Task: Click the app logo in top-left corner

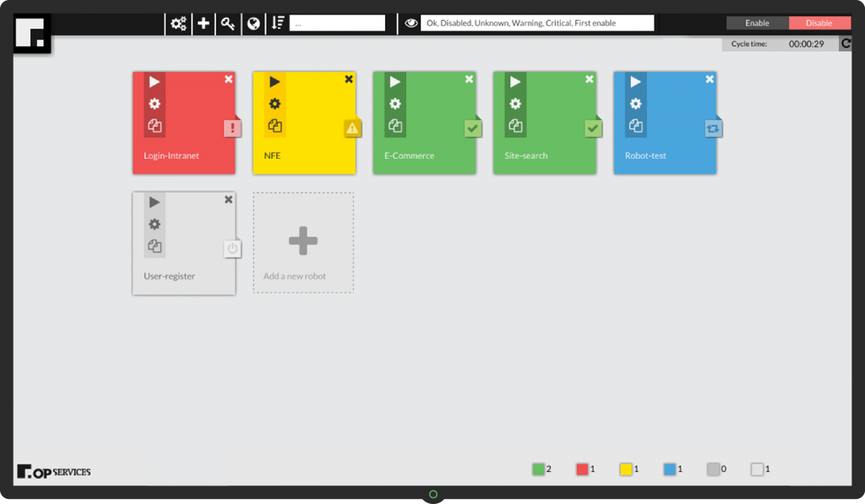Action: pyautogui.click(x=31, y=33)
